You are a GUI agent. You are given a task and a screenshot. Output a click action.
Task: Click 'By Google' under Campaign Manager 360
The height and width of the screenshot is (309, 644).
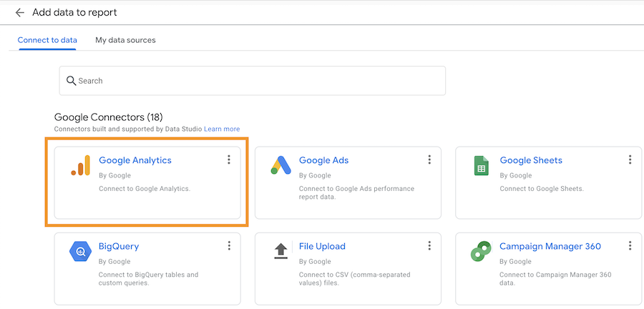(x=515, y=262)
